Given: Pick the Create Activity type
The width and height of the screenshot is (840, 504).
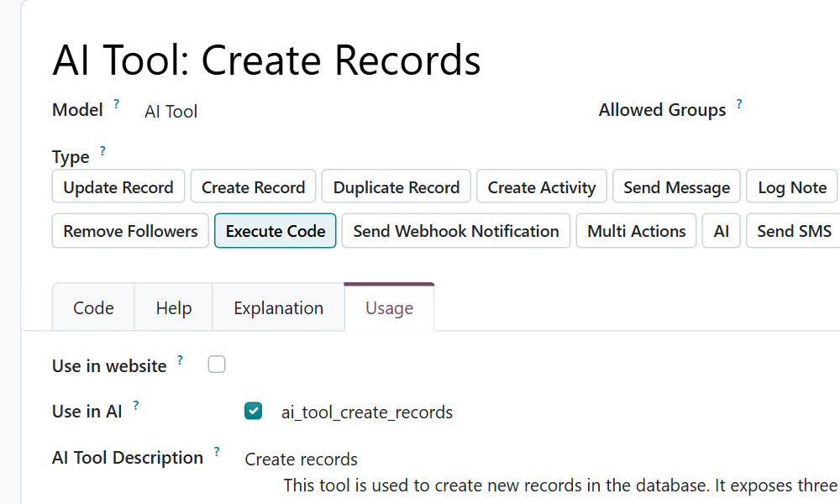Looking at the screenshot, I should tap(541, 187).
